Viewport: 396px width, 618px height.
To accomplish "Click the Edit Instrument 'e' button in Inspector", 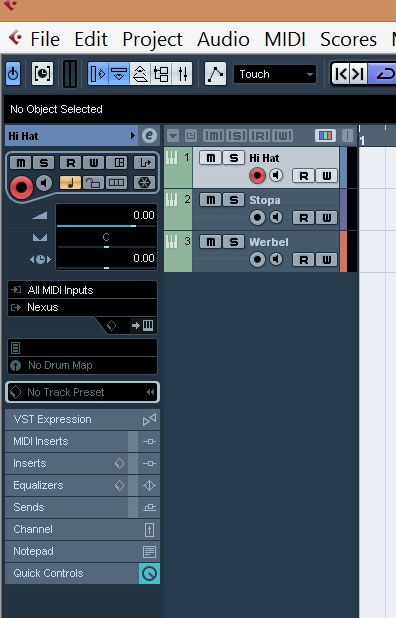I will pos(149,136).
